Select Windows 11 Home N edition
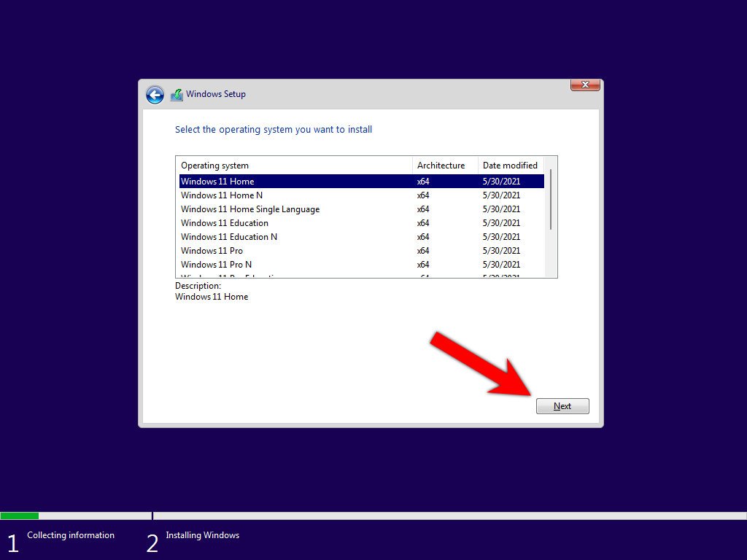 click(x=362, y=195)
